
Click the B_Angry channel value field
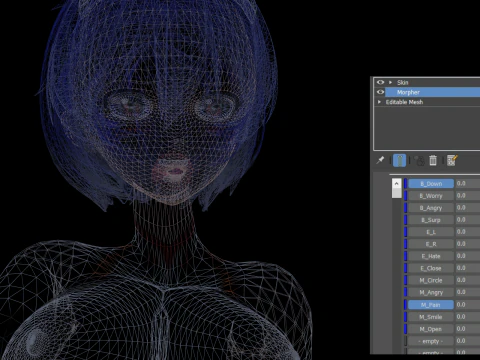coord(468,208)
